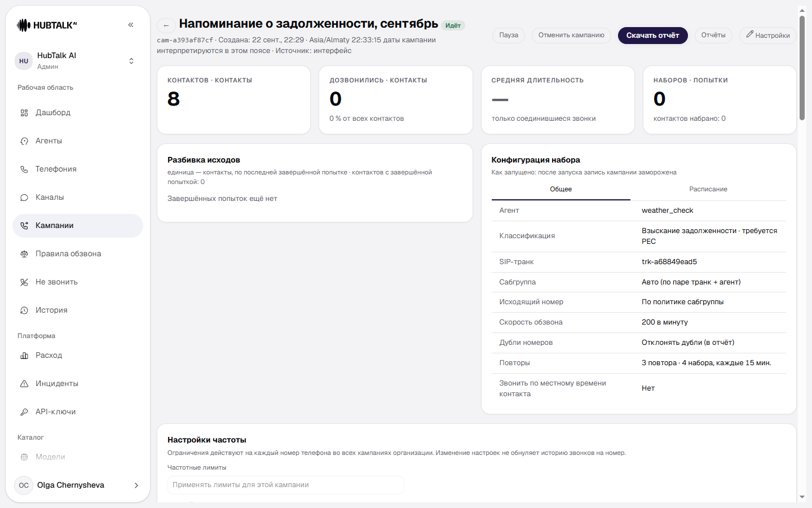Click the SIP trunk value trk-a68849ead5
Screen dimensions: 812x508
tap(669, 262)
